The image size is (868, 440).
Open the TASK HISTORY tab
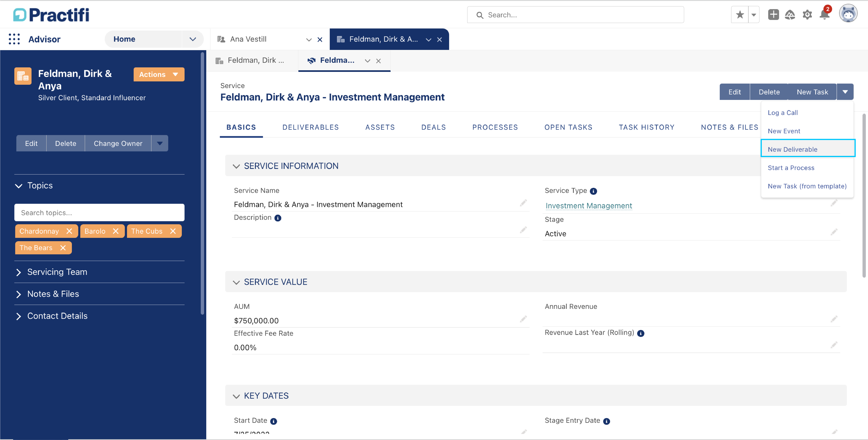click(x=647, y=127)
